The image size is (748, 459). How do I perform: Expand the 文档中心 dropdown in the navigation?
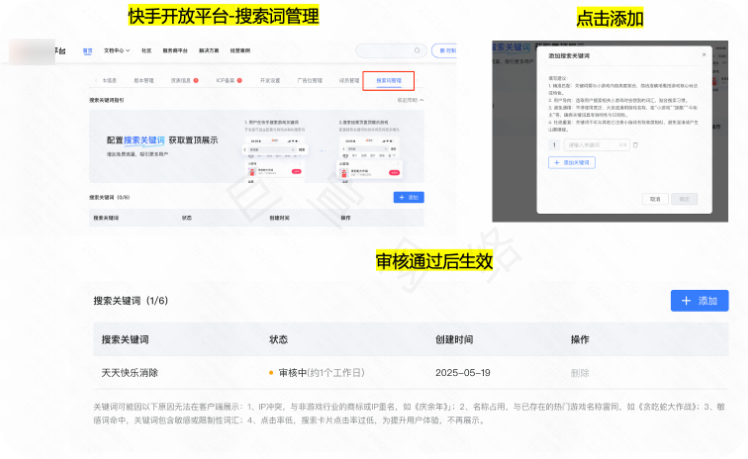pyautogui.click(x=117, y=51)
